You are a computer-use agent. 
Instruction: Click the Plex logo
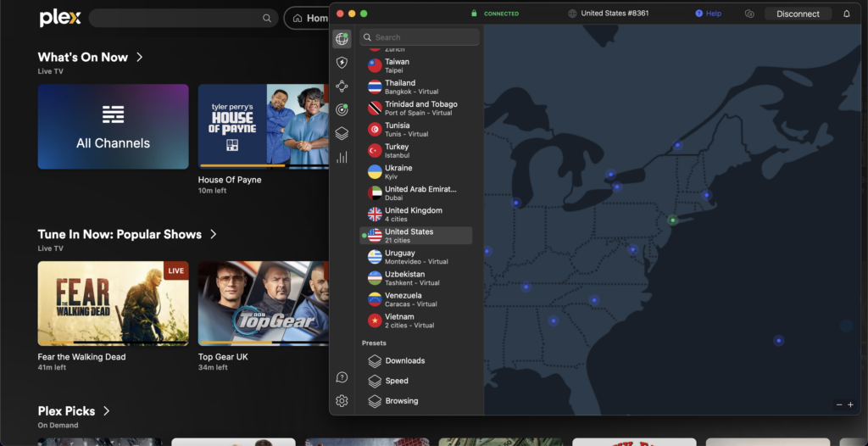click(60, 19)
